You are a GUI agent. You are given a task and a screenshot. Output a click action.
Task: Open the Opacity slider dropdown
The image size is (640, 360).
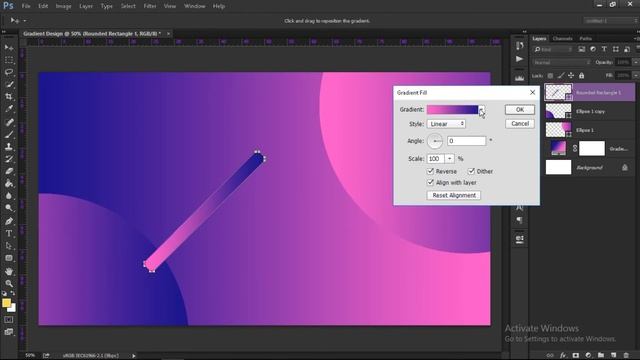pos(636,62)
